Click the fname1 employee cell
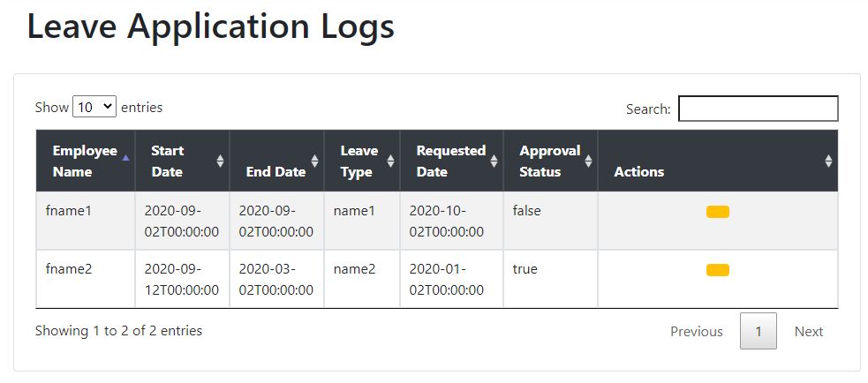Screen dimensions: 868x383 point(69,212)
